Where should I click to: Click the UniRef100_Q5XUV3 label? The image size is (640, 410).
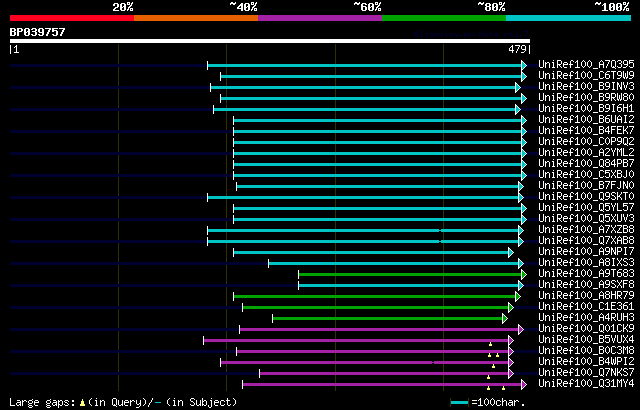pos(586,219)
